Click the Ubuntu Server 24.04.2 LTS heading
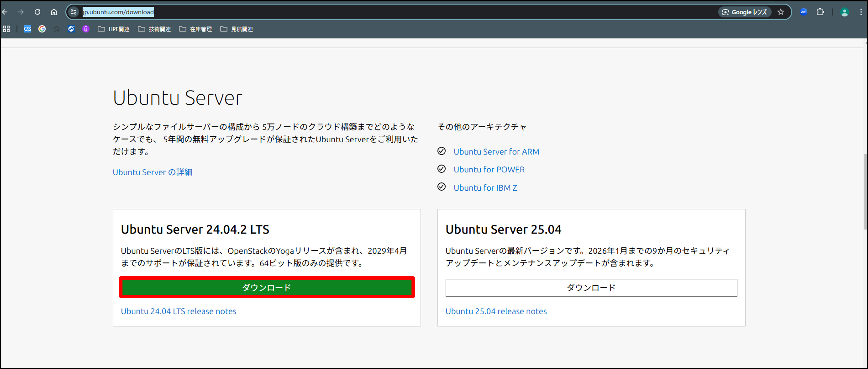 (195, 230)
